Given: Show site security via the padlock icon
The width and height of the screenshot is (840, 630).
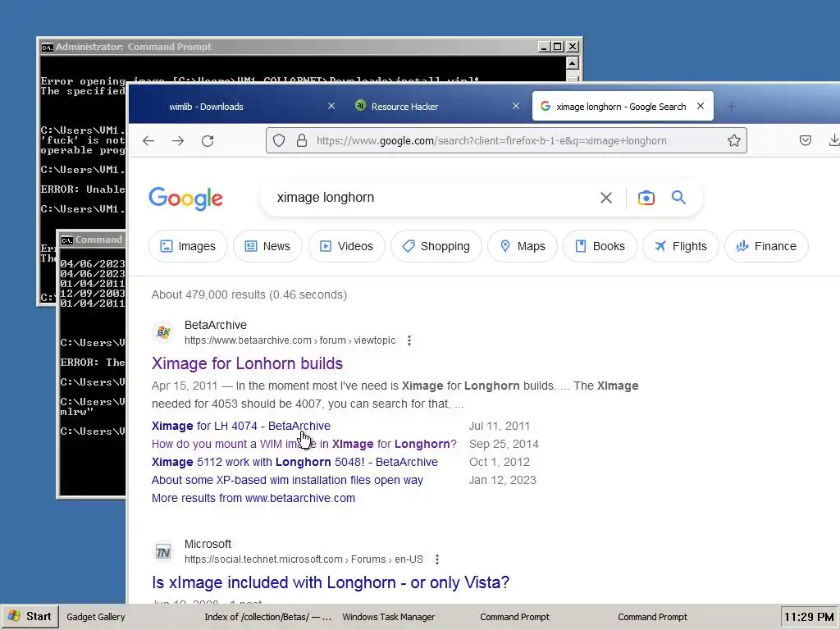Looking at the screenshot, I should (x=302, y=140).
